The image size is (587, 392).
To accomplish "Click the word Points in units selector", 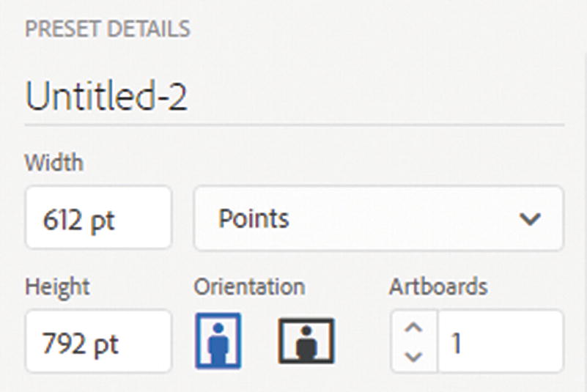I will coord(254,218).
